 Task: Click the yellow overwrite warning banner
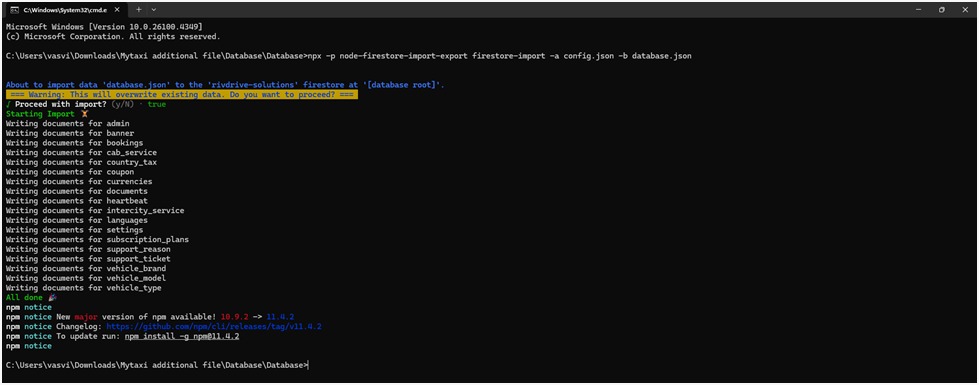tap(182, 95)
